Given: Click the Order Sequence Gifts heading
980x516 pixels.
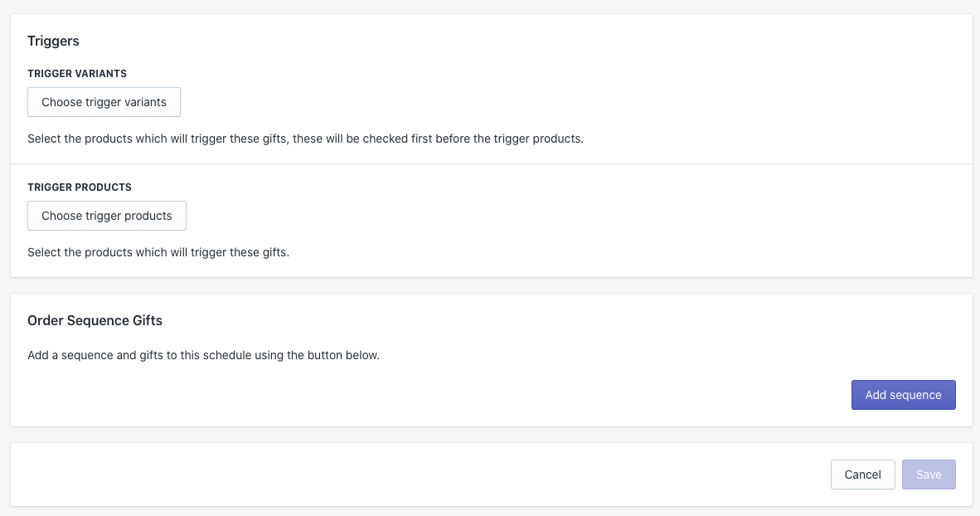Looking at the screenshot, I should 95,320.
